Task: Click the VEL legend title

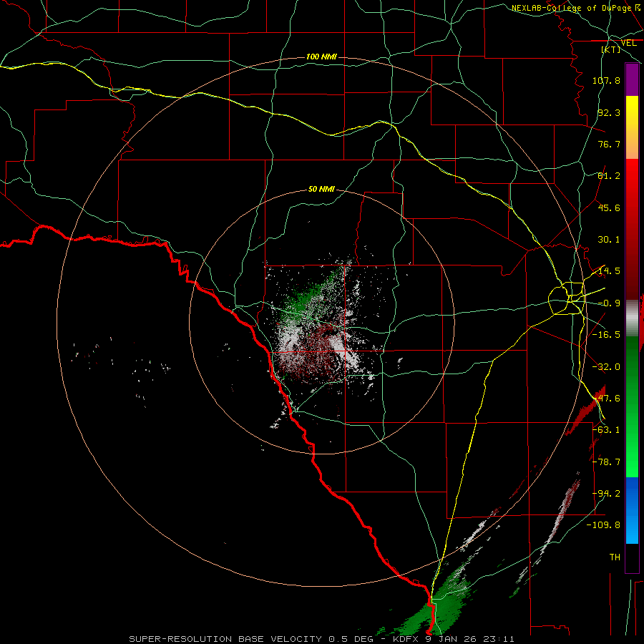Action: point(628,43)
